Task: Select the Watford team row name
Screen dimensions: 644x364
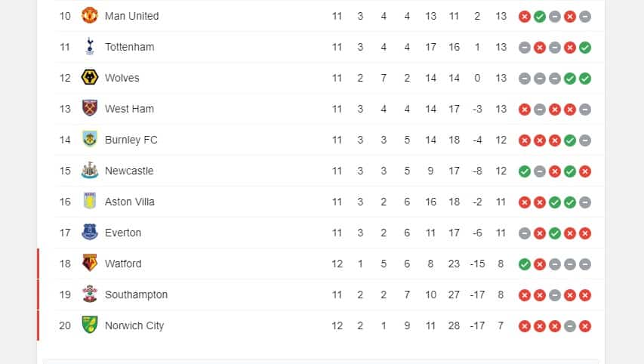Action: (x=123, y=264)
